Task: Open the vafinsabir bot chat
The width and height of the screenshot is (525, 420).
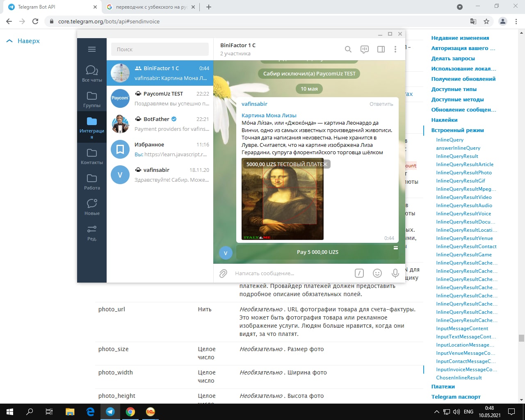Action: (x=160, y=175)
